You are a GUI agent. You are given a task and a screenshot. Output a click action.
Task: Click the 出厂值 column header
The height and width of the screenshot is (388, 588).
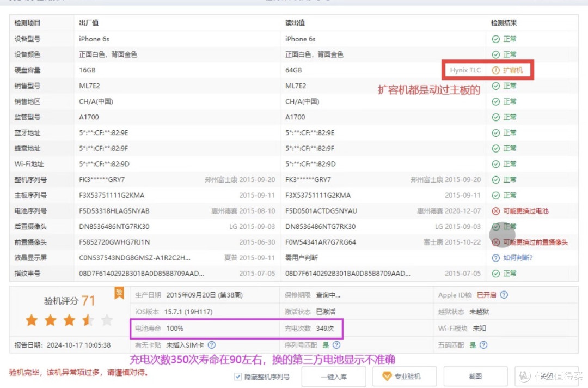tap(89, 23)
